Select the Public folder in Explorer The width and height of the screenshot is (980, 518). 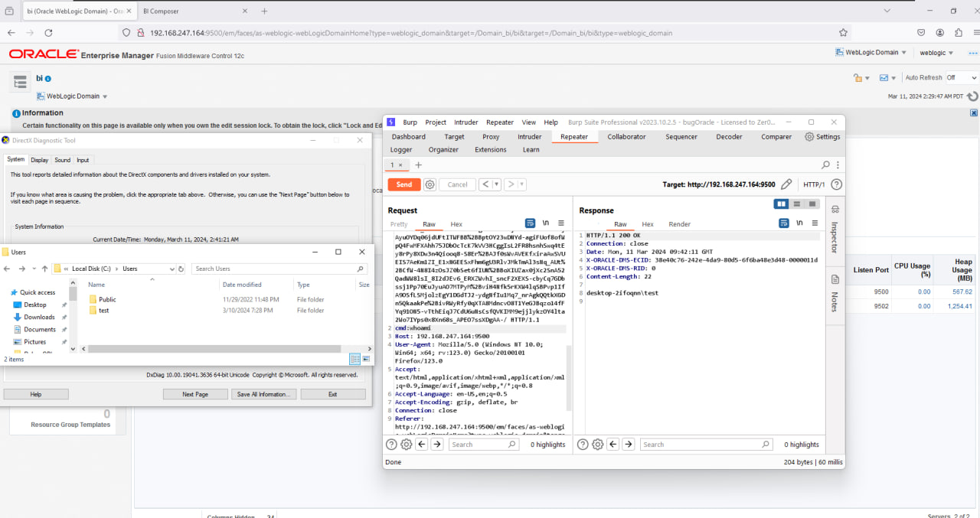click(x=107, y=299)
